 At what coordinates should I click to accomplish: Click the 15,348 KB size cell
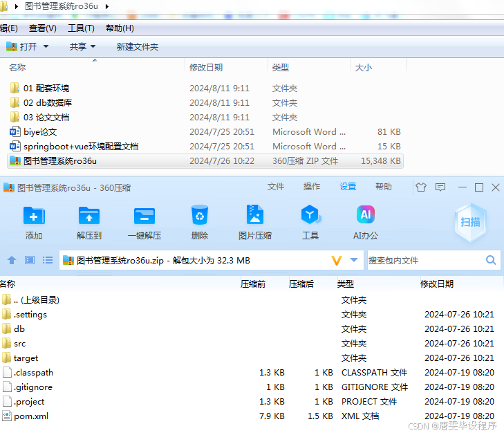point(381,160)
